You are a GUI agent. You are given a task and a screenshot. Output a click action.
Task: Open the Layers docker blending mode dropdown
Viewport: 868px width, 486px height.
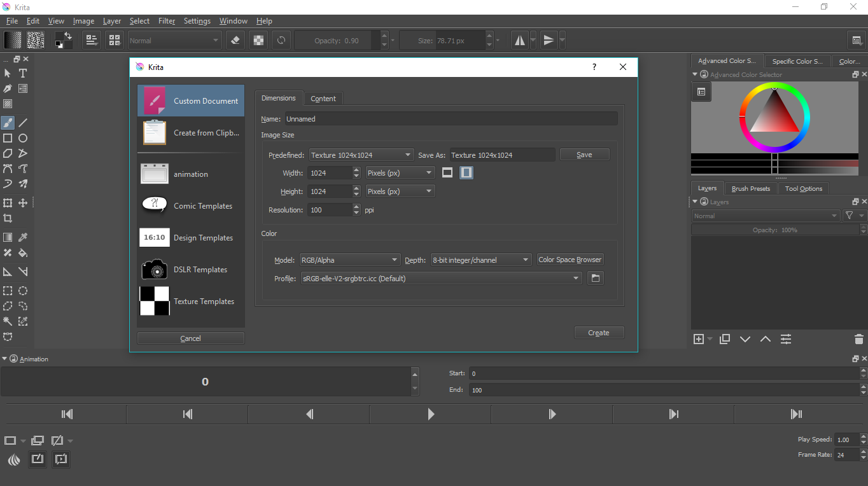[x=766, y=216]
